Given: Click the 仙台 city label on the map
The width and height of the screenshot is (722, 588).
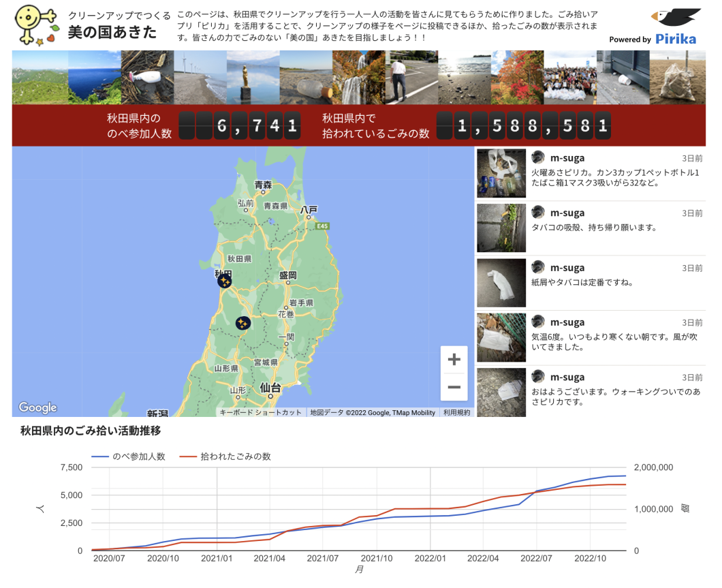Looking at the screenshot, I should (270, 388).
